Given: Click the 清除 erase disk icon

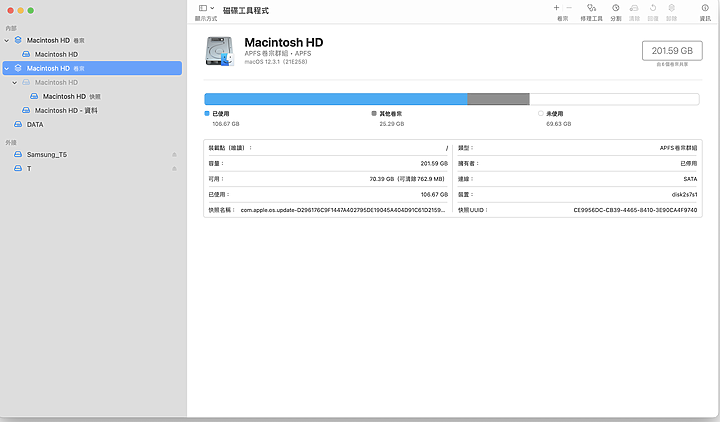Looking at the screenshot, I should (x=634, y=8).
